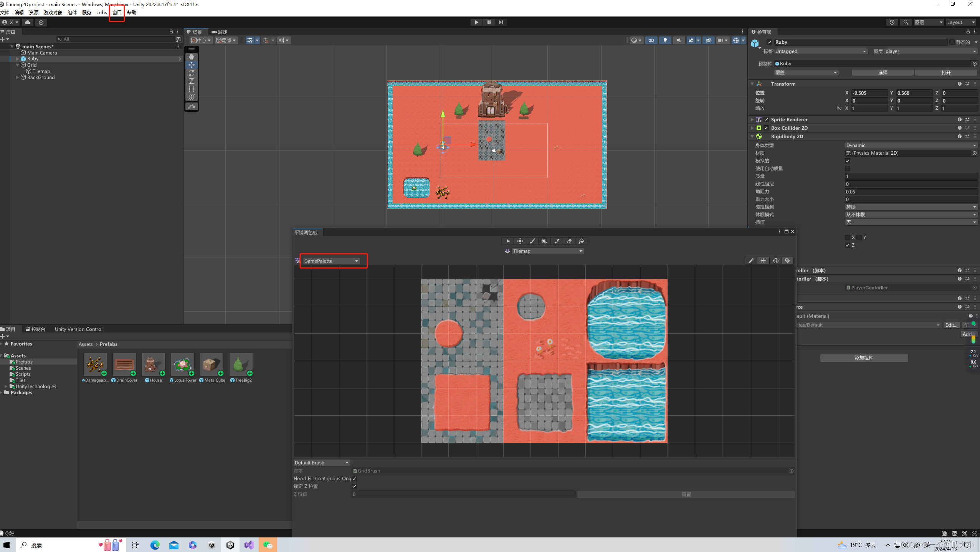Pick the paintbrush tool in Tile Palette
This screenshot has width=980, height=552.
pyautogui.click(x=532, y=241)
